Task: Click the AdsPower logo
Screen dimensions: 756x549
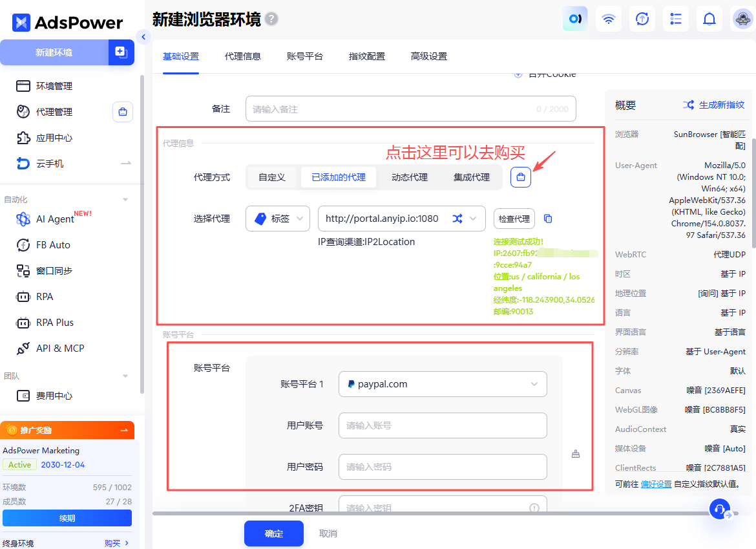Action: pos(67,22)
